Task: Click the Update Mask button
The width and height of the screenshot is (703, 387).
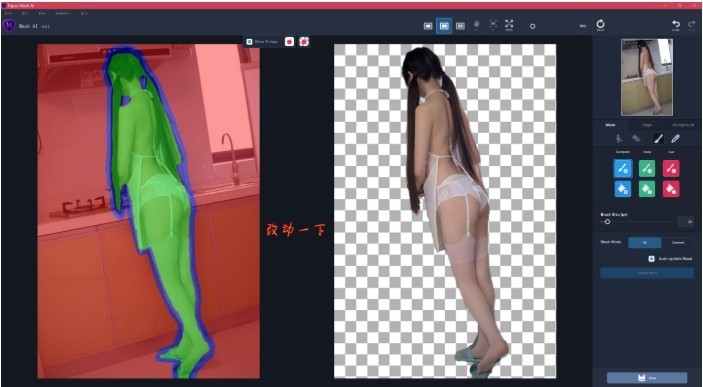Action: 647,273
